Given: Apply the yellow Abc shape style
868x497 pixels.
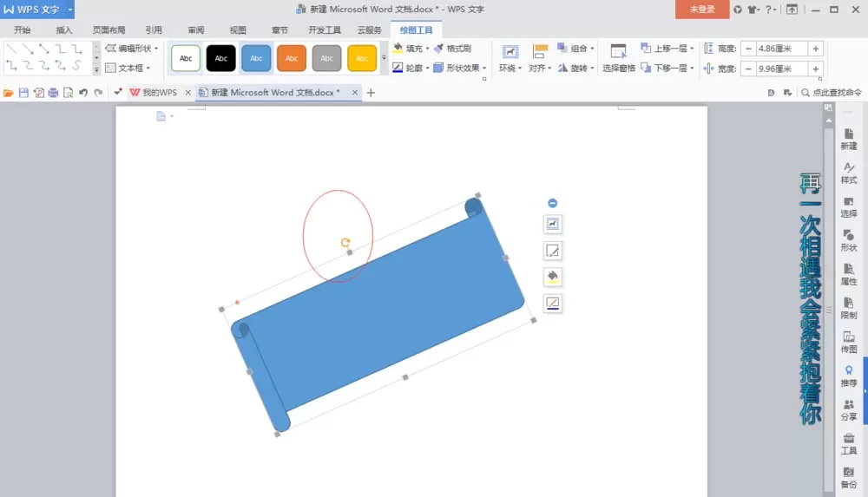Looking at the screenshot, I should [x=362, y=58].
